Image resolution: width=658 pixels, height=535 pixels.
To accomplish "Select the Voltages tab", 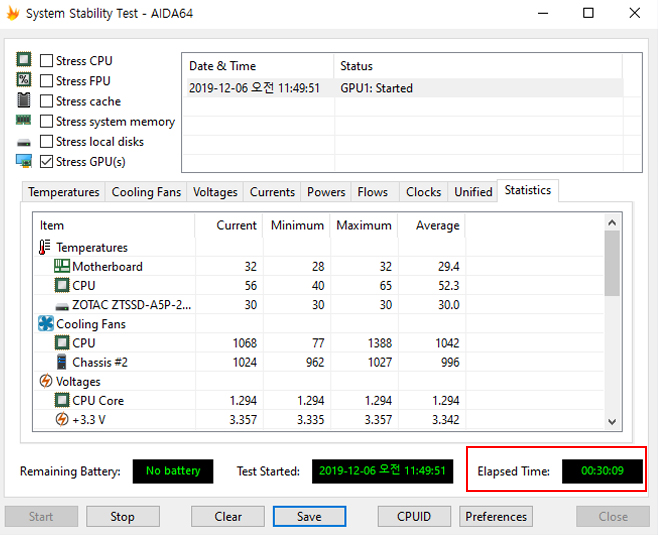I will pos(215,192).
